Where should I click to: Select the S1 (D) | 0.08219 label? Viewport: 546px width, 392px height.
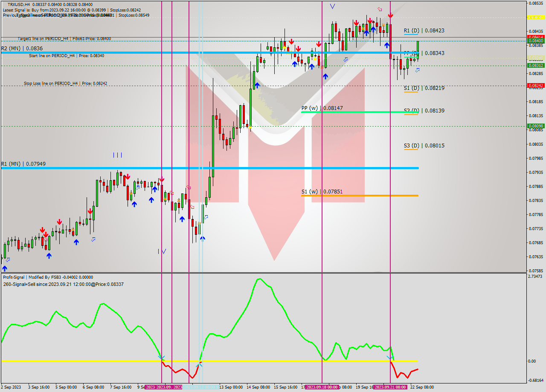pyautogui.click(x=424, y=88)
